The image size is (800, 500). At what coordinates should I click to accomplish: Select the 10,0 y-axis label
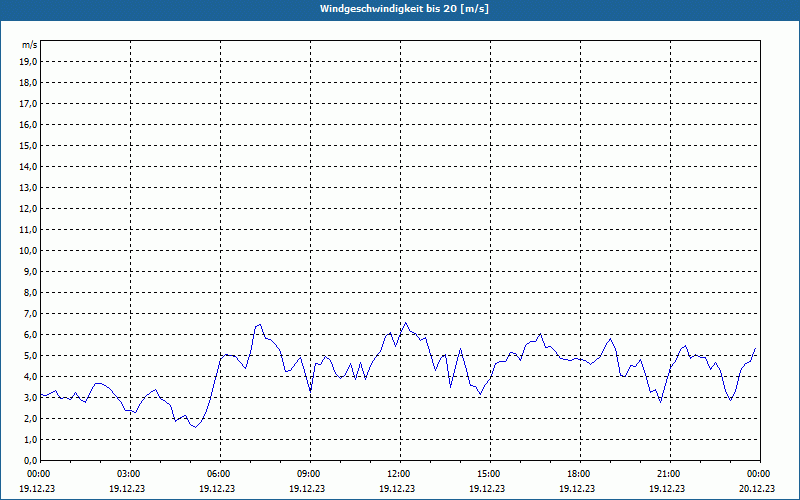28,251
